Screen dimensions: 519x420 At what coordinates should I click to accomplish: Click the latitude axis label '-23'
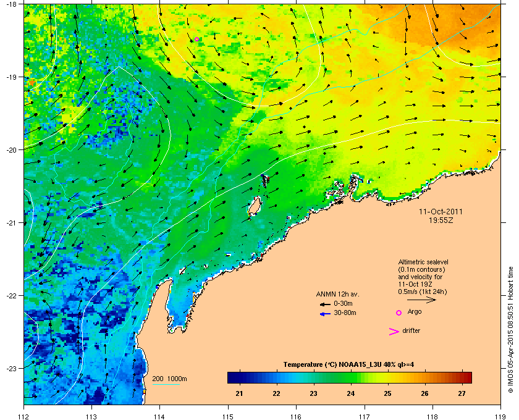click(x=12, y=368)
